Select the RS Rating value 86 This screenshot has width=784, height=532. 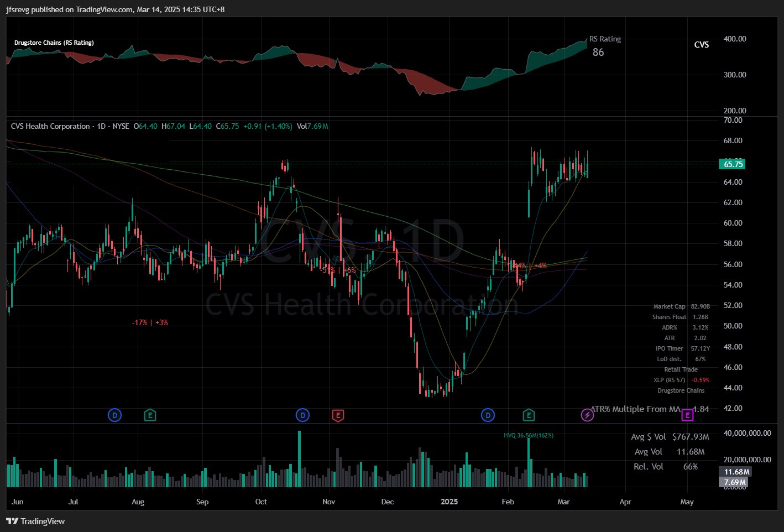point(598,53)
